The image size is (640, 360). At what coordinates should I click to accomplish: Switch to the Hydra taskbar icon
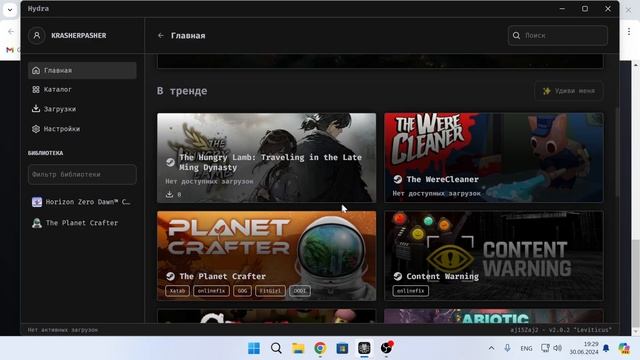pyautogui.click(x=364, y=348)
